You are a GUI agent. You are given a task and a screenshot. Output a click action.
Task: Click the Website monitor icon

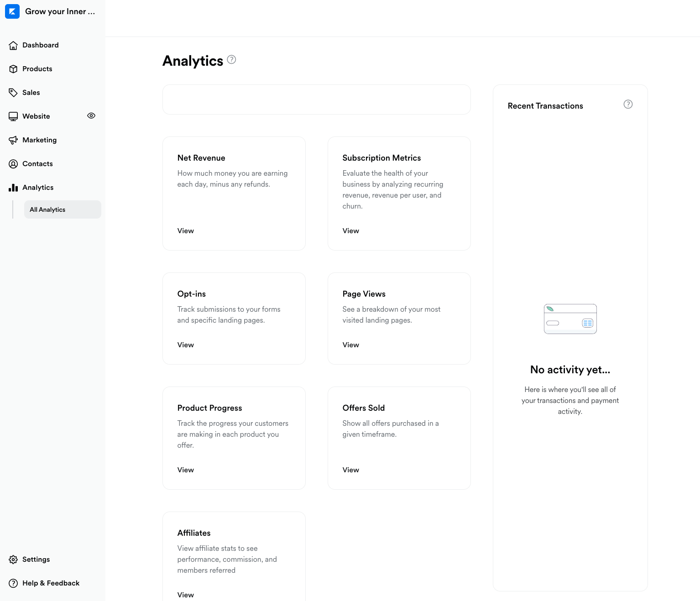(13, 116)
